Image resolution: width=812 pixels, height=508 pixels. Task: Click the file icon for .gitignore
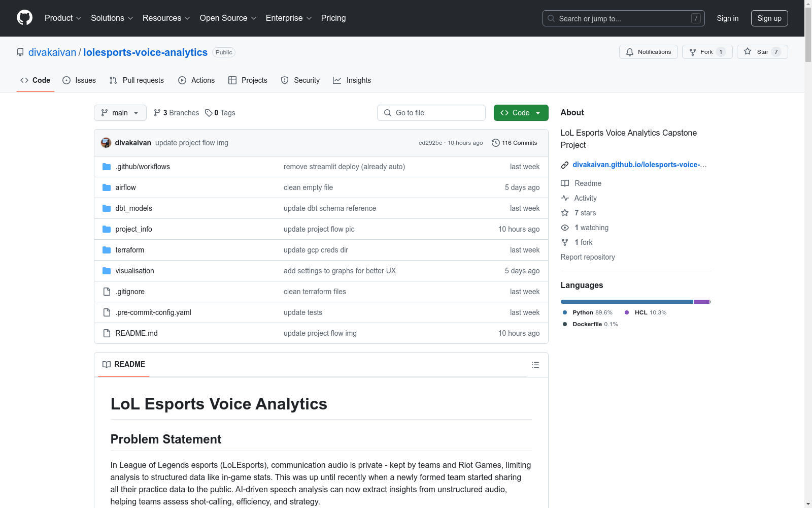[107, 292]
